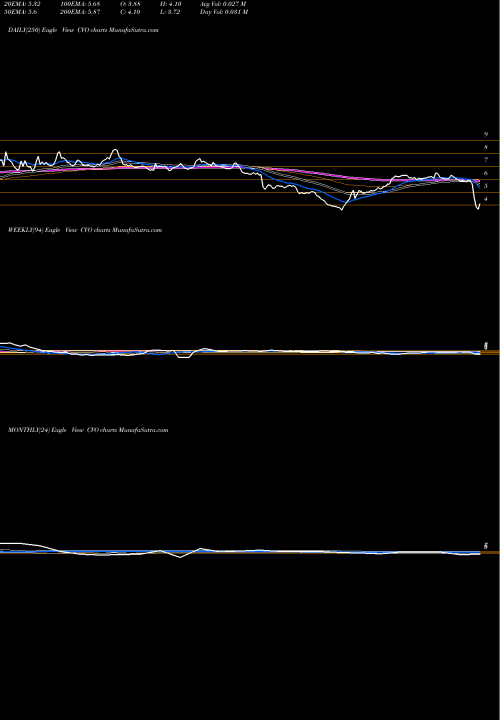Click the open price 'O:' value

[x=130, y=4]
